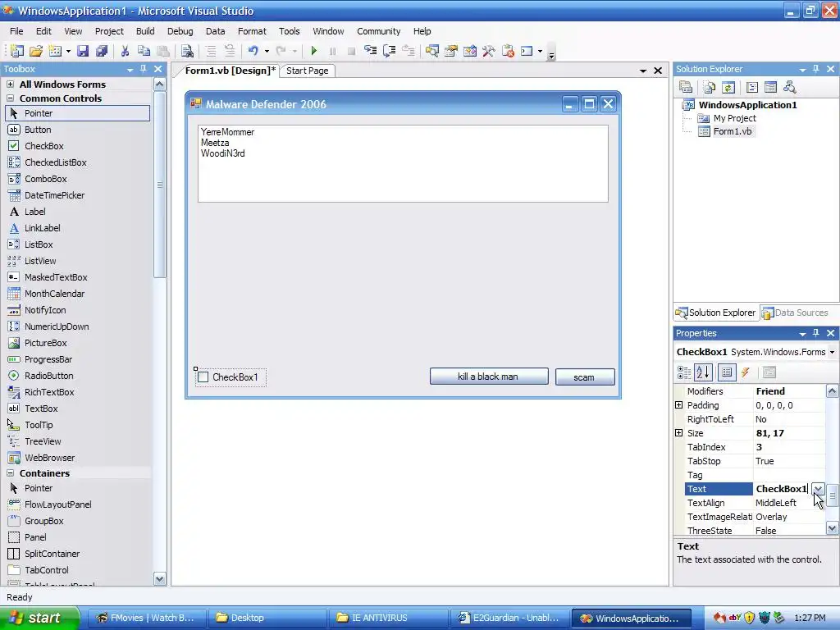This screenshot has width=840, height=630.
Task: Open the Debug menu
Action: point(180,31)
